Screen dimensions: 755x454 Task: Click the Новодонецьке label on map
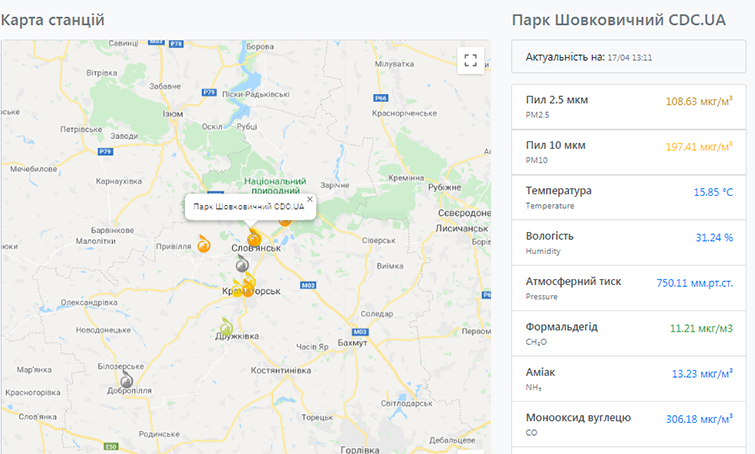point(103,330)
